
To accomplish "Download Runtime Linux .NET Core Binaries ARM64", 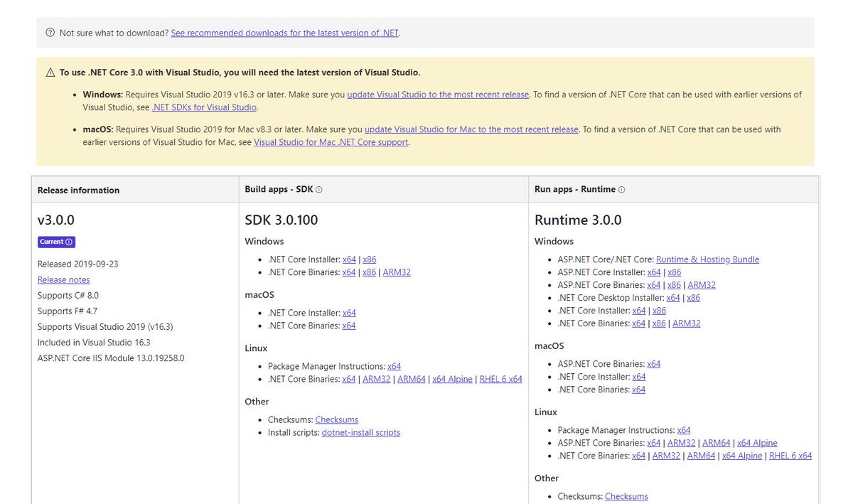I will (702, 456).
